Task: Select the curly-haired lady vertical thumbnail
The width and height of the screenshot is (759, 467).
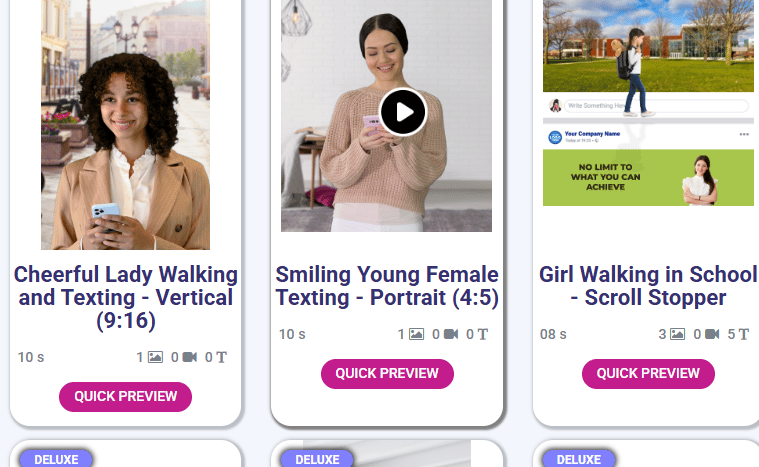Action: tap(125, 125)
